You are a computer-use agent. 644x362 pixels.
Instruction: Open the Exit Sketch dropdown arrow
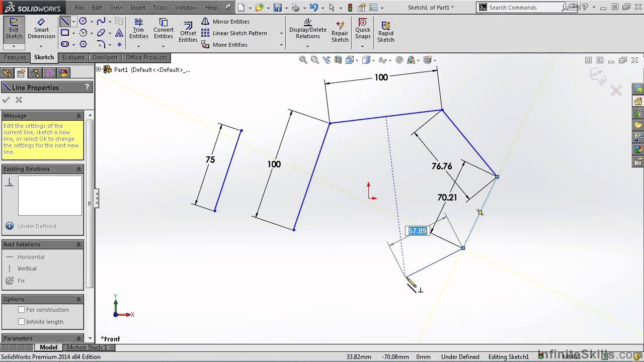point(14,46)
